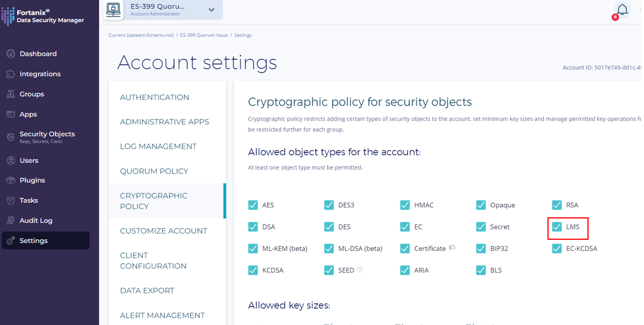Expand the ES-399 Quorum account dropdown

[211, 10]
